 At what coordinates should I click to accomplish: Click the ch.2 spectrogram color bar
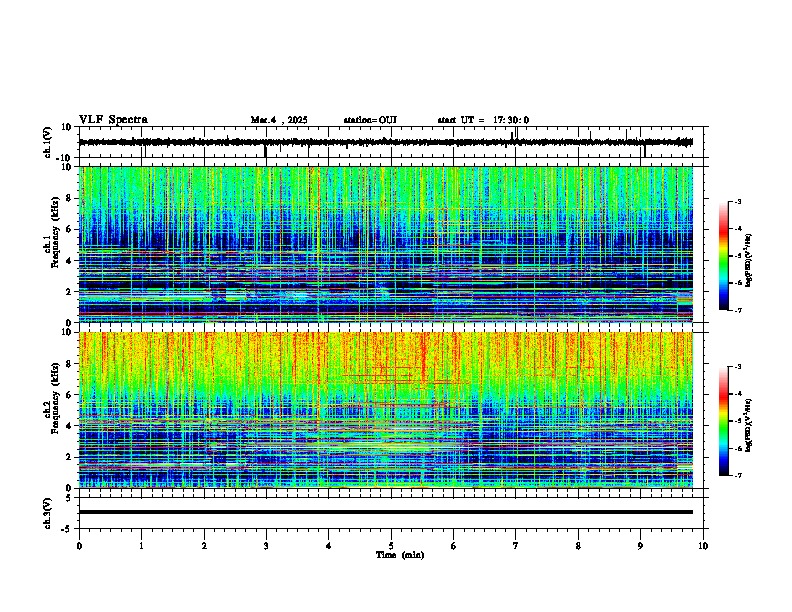[723, 421]
